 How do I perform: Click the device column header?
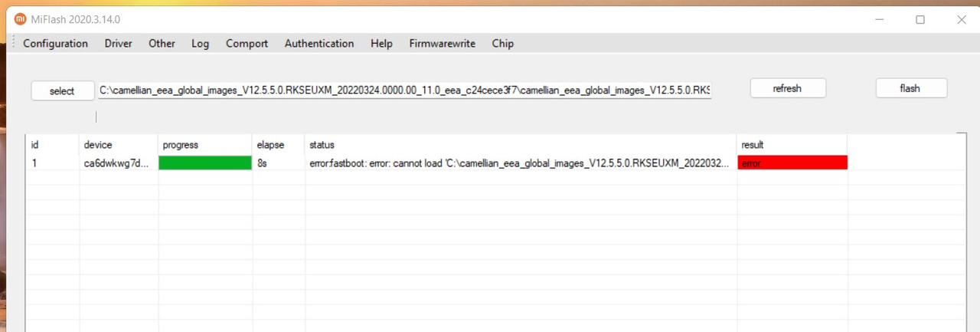point(119,144)
